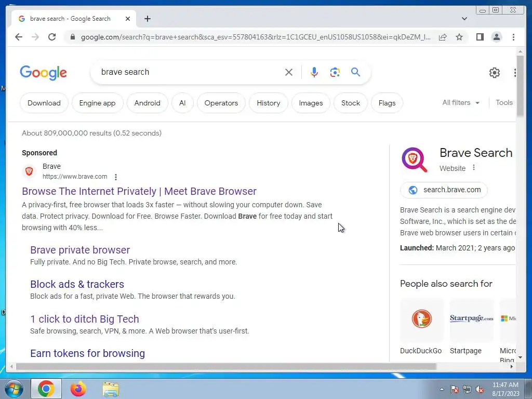Screen dimensions: 532x399
Task: Click the volume muted tray icon
Action: coord(480,390)
